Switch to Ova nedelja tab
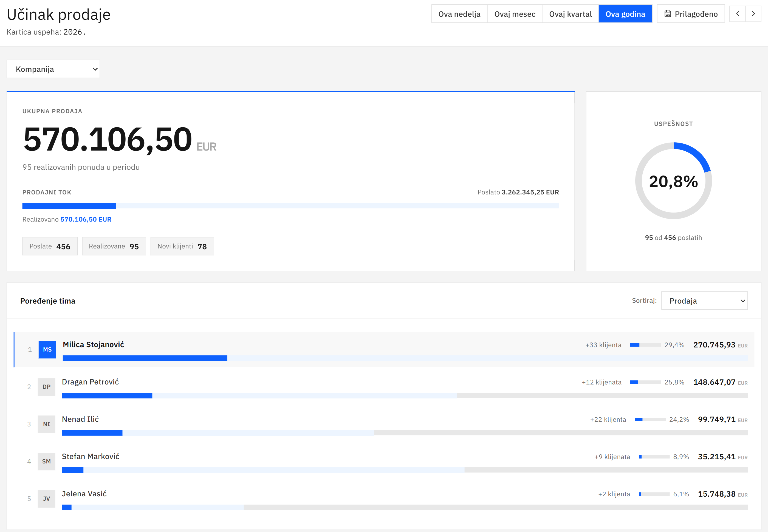This screenshot has height=532, width=768. pos(459,14)
